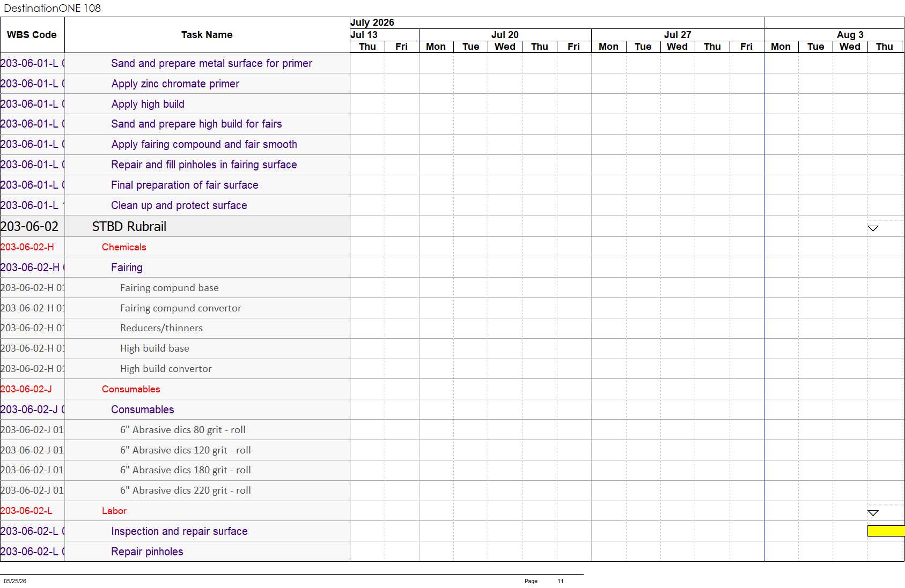This screenshot has width=905, height=588.
Task: Click the STBD Rubrail summary triangle marker
Action: click(x=873, y=228)
